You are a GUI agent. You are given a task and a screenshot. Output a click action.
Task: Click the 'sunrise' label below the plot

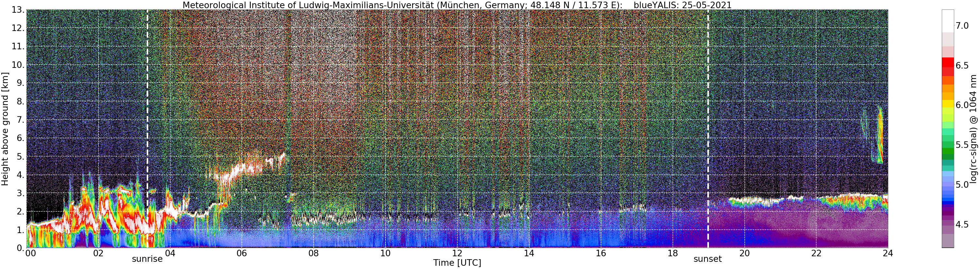[x=147, y=259]
